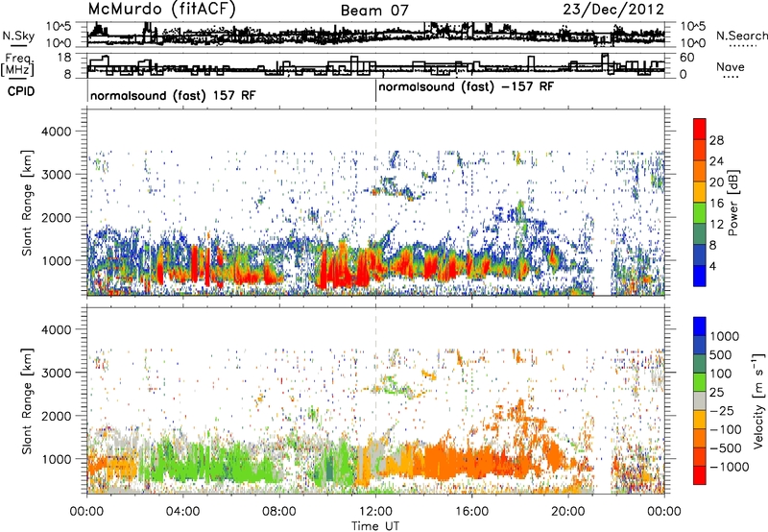The width and height of the screenshot is (768, 532).
Task: Click the 'Beam 07' heading
Action: pos(374,11)
